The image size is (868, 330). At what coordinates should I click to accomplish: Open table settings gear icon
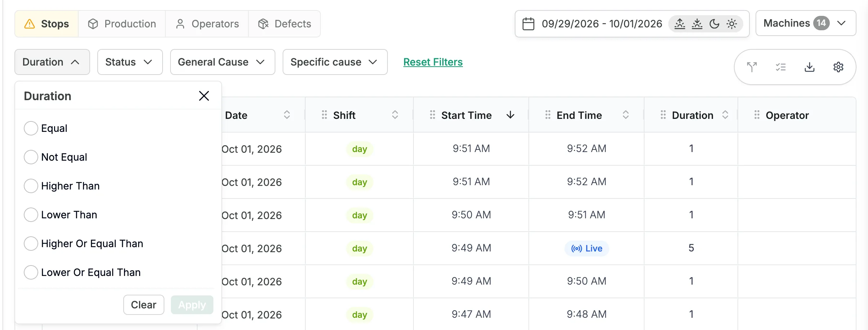(x=838, y=67)
